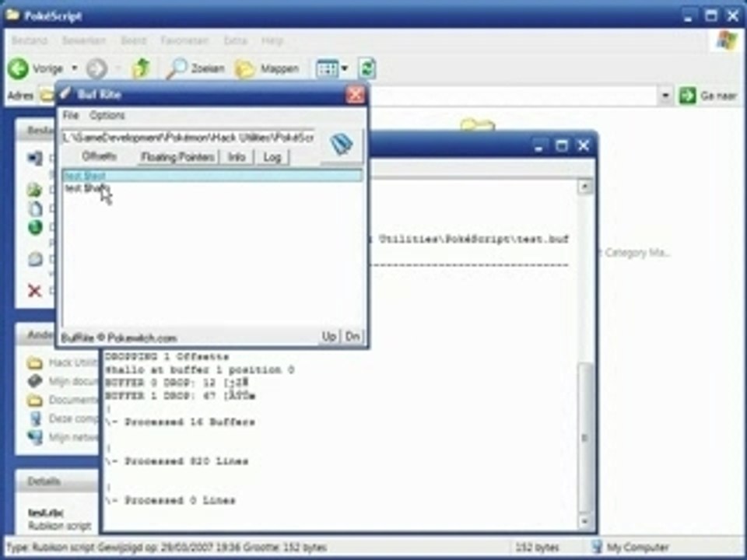Click the PokéScript folder title bar icon
Screen dimensions: 747x560
tap(12, 16)
